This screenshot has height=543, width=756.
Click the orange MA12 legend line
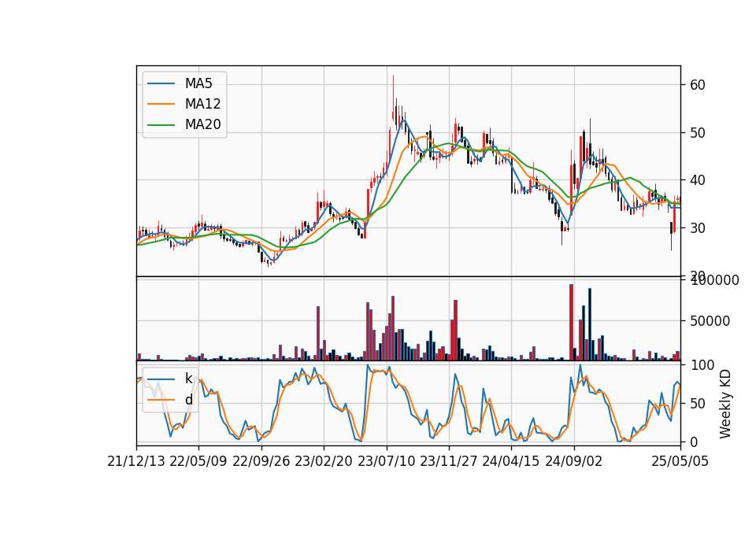pos(161,104)
